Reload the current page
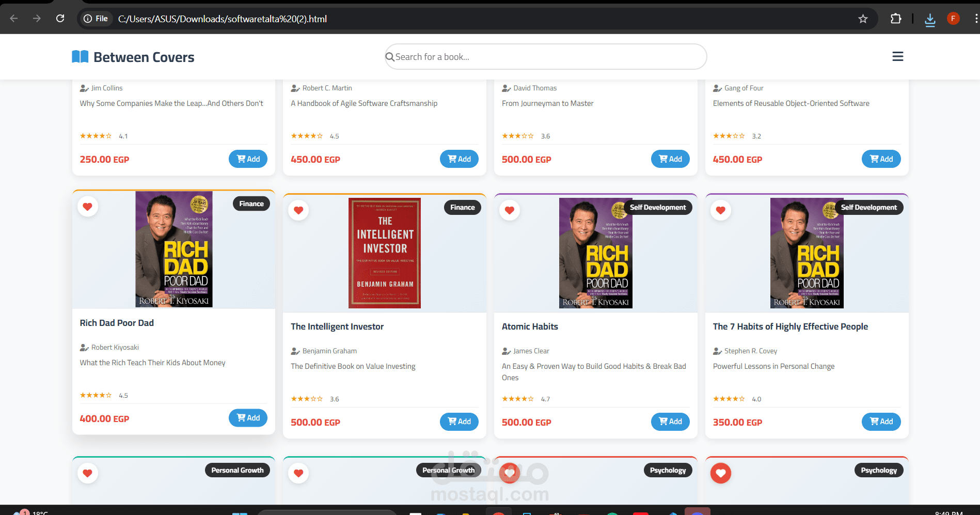The image size is (980, 515). pyautogui.click(x=60, y=19)
